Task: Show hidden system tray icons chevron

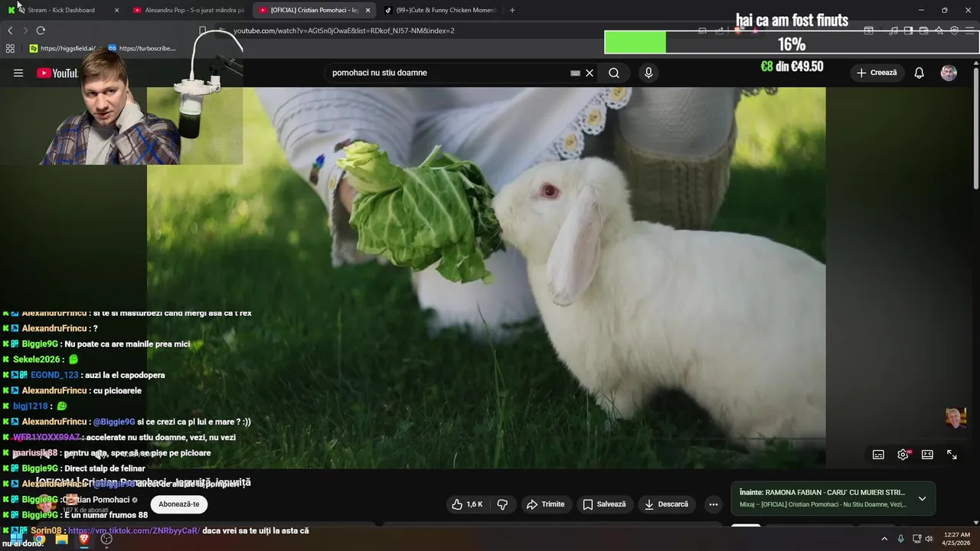Action: pyautogui.click(x=884, y=539)
